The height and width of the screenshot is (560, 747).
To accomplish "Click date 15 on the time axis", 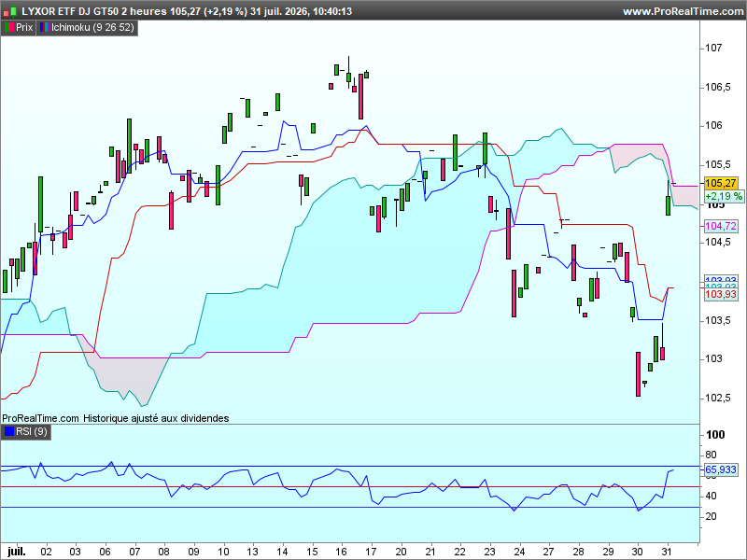I will click(312, 552).
